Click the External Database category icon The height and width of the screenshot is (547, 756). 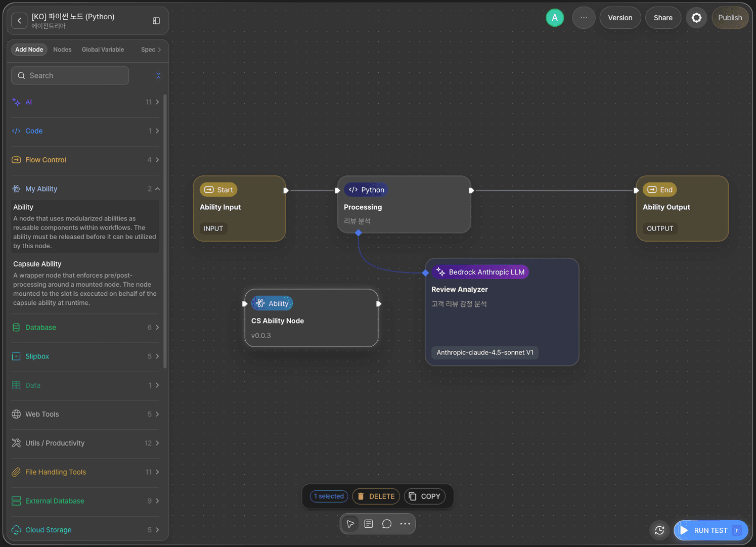(x=16, y=501)
